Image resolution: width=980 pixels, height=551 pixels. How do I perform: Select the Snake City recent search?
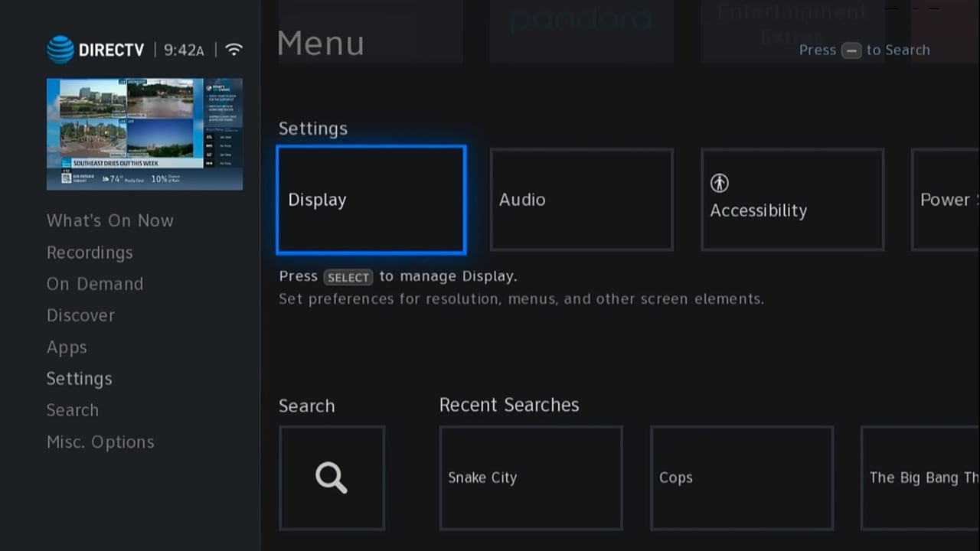[x=531, y=478]
